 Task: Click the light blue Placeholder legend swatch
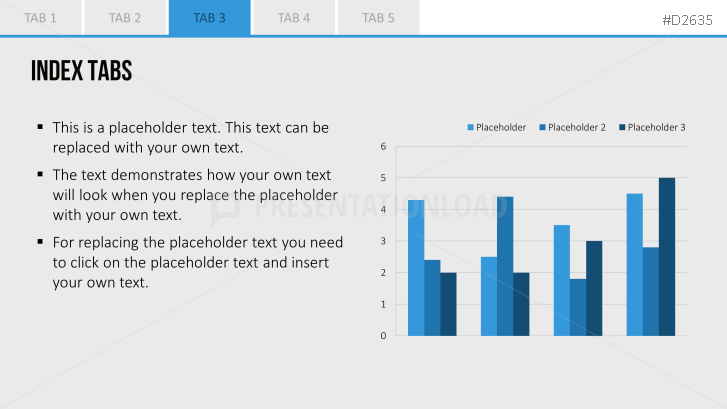[471, 127]
